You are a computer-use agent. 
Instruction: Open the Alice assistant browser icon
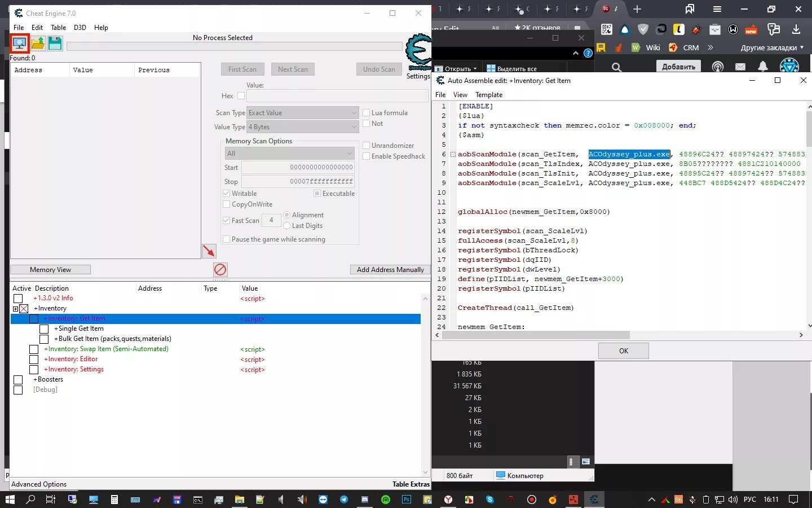(x=625, y=29)
